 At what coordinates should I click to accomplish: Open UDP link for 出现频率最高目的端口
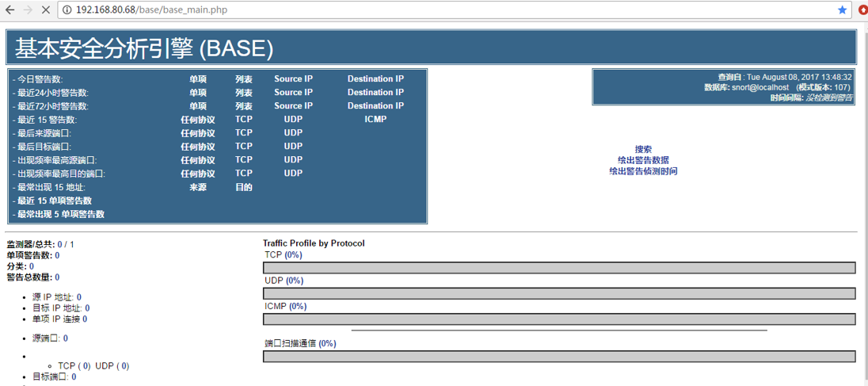[293, 174]
